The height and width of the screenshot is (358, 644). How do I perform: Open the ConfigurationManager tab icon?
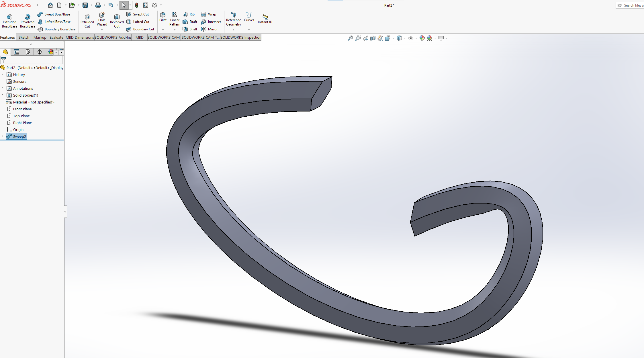tap(28, 52)
